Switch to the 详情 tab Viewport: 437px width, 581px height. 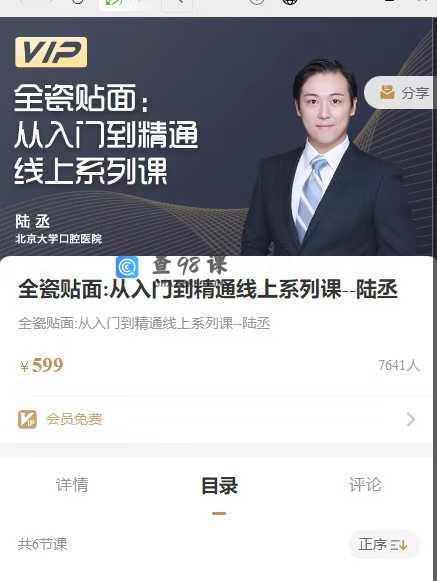(72, 485)
